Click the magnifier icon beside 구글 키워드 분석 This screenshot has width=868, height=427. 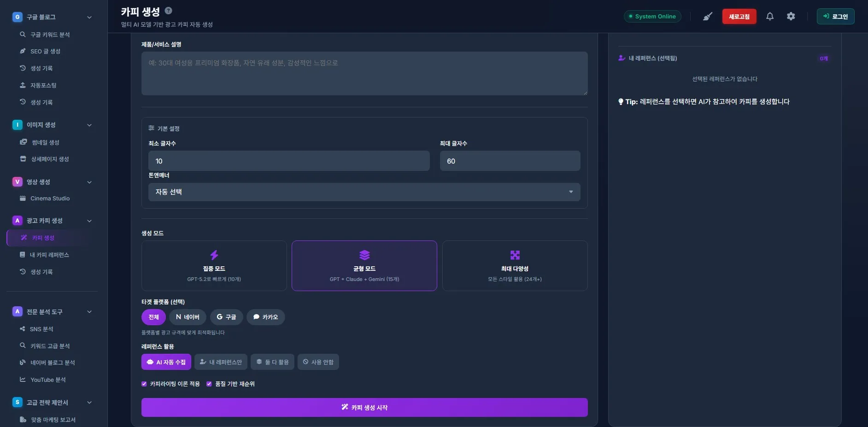pyautogui.click(x=23, y=35)
